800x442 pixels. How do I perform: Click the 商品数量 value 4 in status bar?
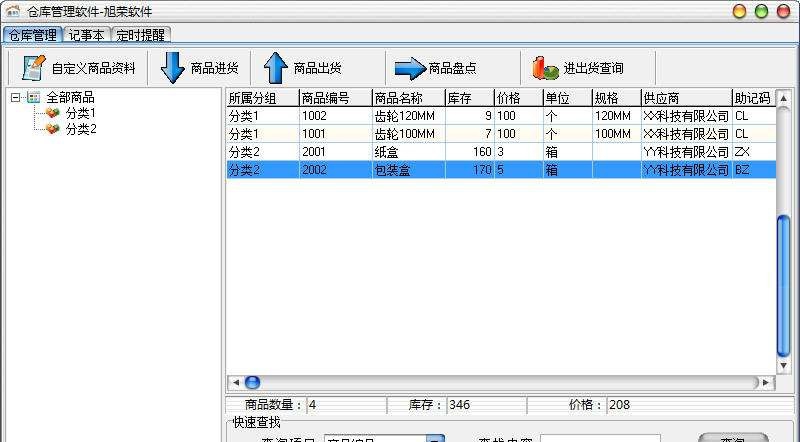(x=312, y=405)
